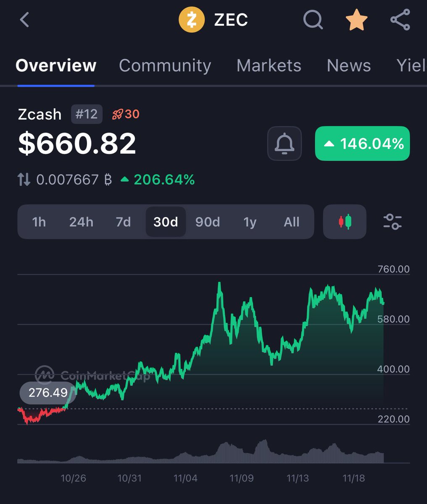
Task: Tap the $660.82 price text
Action: pyautogui.click(x=77, y=144)
